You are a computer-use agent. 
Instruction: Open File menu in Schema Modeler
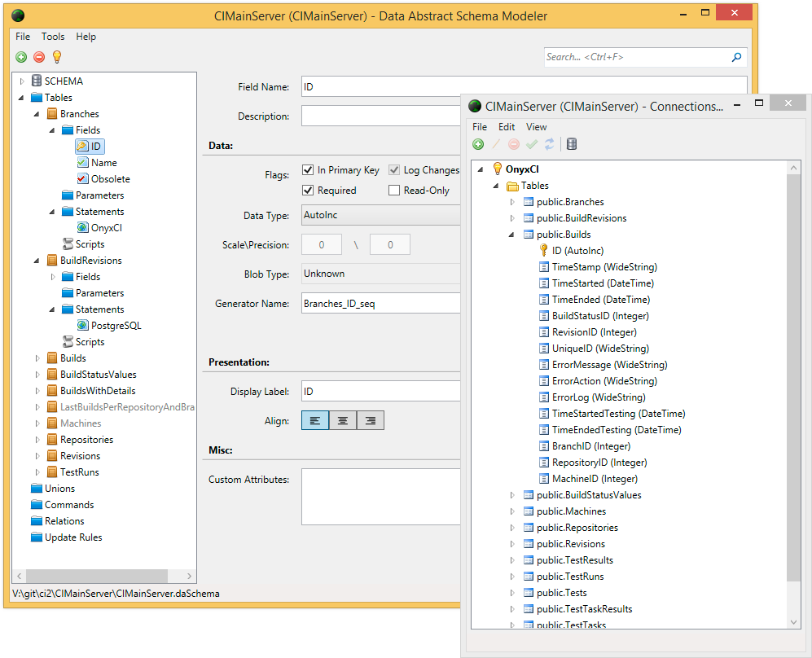click(23, 37)
